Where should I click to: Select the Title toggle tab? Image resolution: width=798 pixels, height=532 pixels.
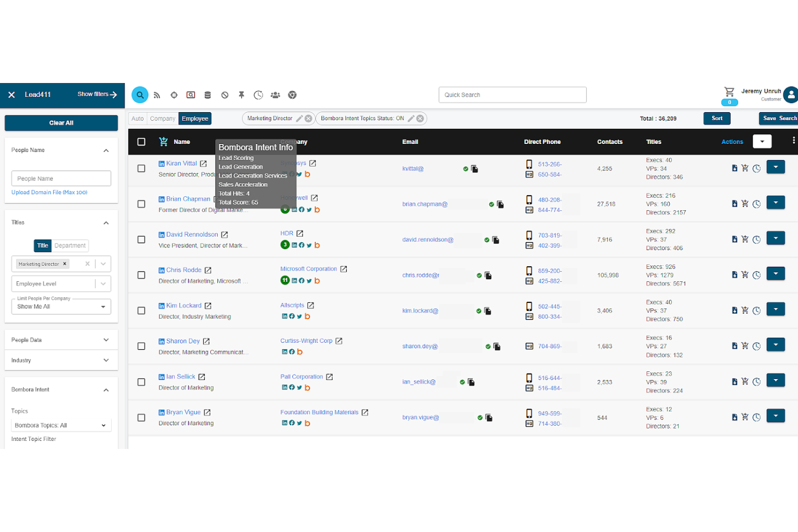pyautogui.click(x=43, y=246)
